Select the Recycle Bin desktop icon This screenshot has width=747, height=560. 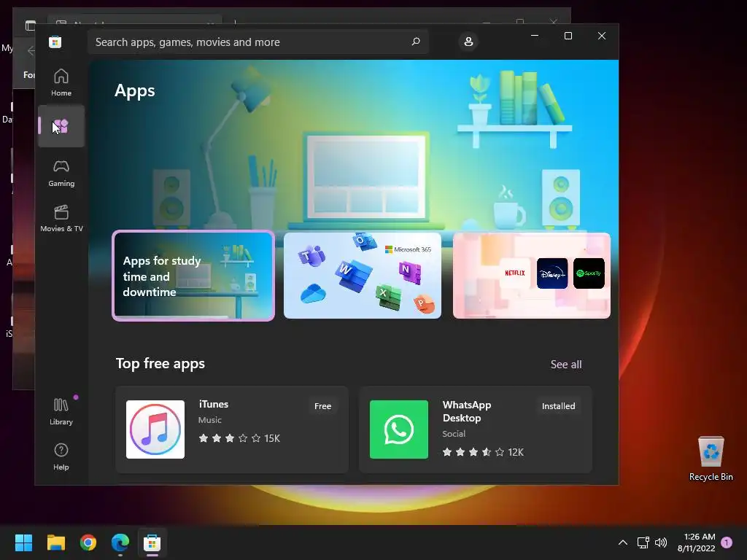click(x=711, y=459)
